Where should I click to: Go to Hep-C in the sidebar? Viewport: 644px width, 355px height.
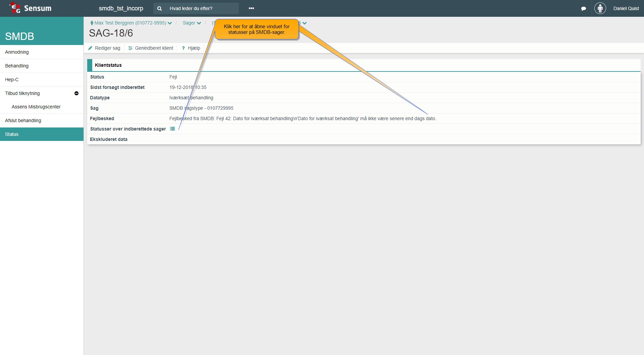(x=12, y=80)
